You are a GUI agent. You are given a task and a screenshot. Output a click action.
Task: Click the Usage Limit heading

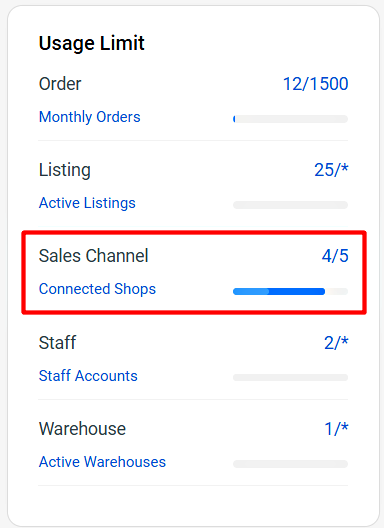(92, 43)
